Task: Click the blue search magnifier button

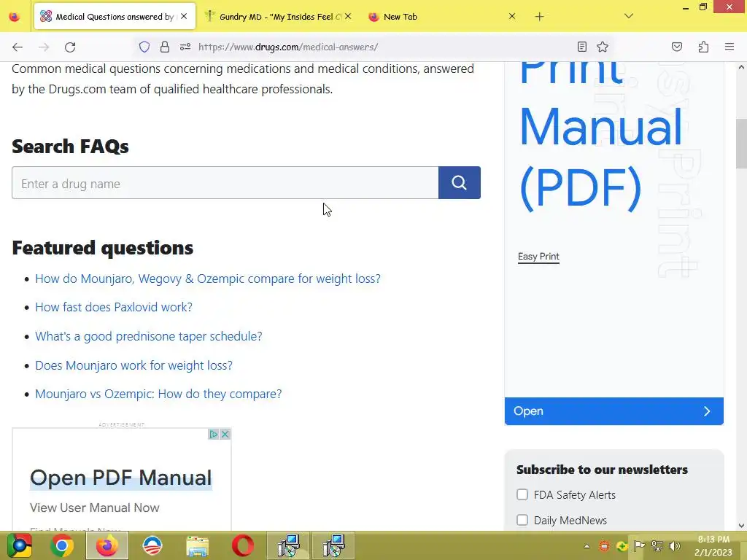Action: 460,183
